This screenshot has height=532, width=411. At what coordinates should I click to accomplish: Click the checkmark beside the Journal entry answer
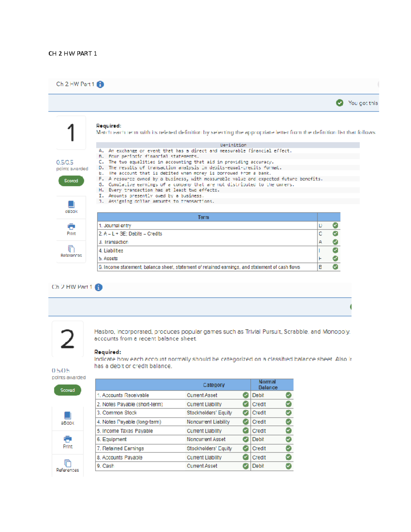coord(335,225)
